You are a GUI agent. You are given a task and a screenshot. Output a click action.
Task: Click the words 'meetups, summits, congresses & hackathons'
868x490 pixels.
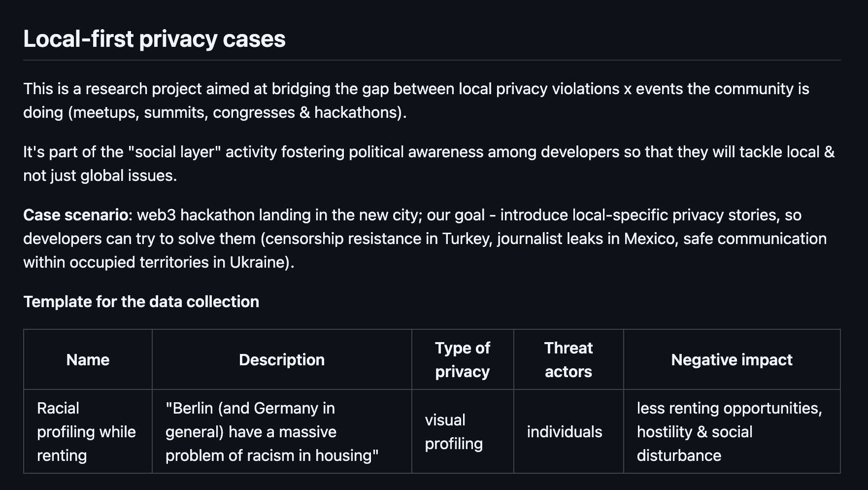click(235, 112)
